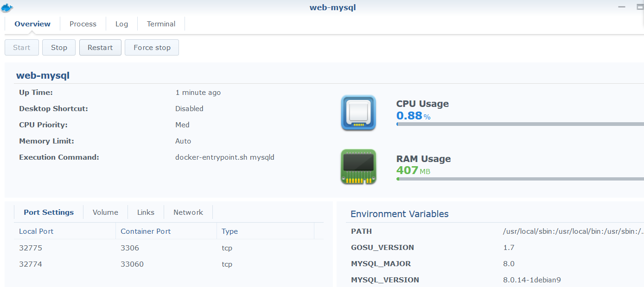Viewport: 644px width, 287px height.
Task: Click container port 33060 cell
Action: pyautogui.click(x=132, y=264)
